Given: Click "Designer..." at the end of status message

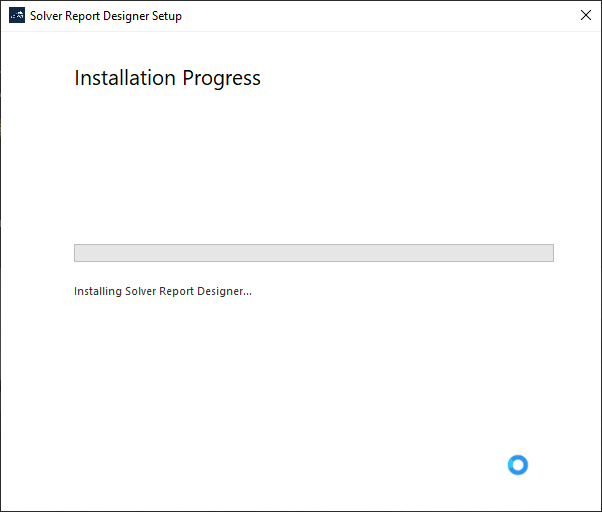Looking at the screenshot, I should pyautogui.click(x=228, y=292).
